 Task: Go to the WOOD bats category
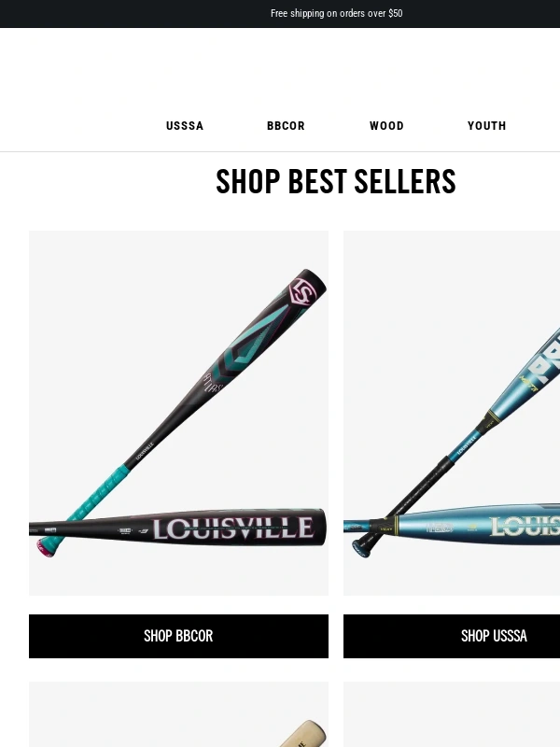tap(386, 126)
